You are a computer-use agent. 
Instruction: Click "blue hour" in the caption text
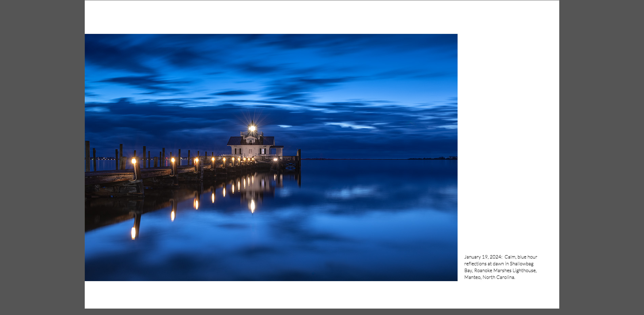point(527,257)
